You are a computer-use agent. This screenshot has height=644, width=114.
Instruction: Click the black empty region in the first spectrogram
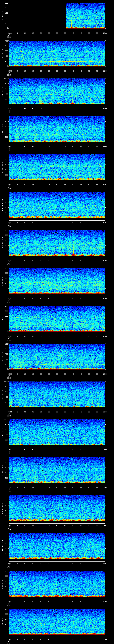[37, 16]
